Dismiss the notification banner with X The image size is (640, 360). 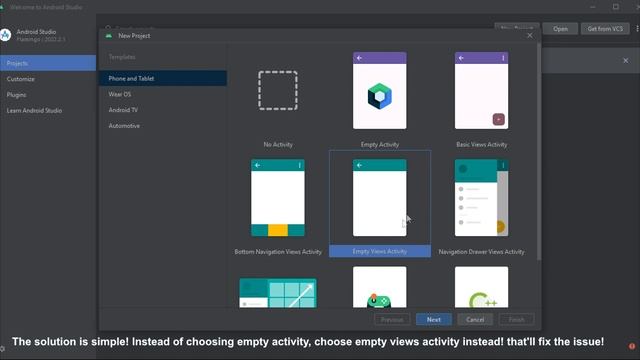pos(626,61)
